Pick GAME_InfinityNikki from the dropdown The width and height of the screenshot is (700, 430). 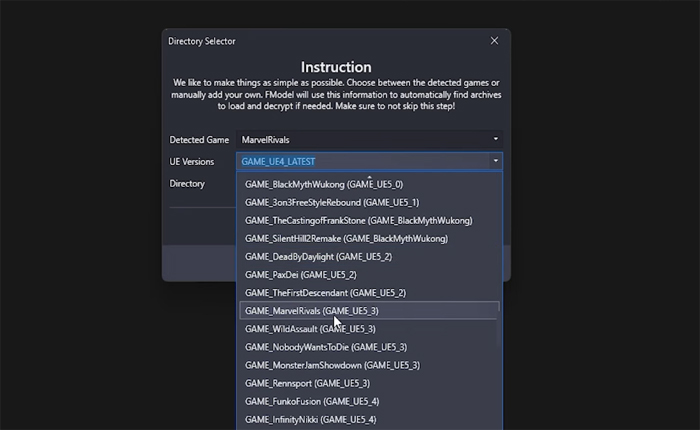tap(312, 419)
